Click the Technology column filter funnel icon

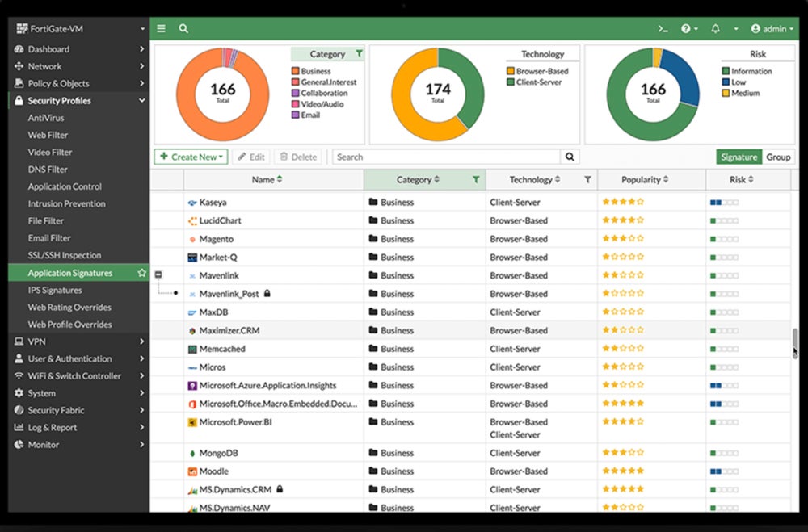point(587,180)
